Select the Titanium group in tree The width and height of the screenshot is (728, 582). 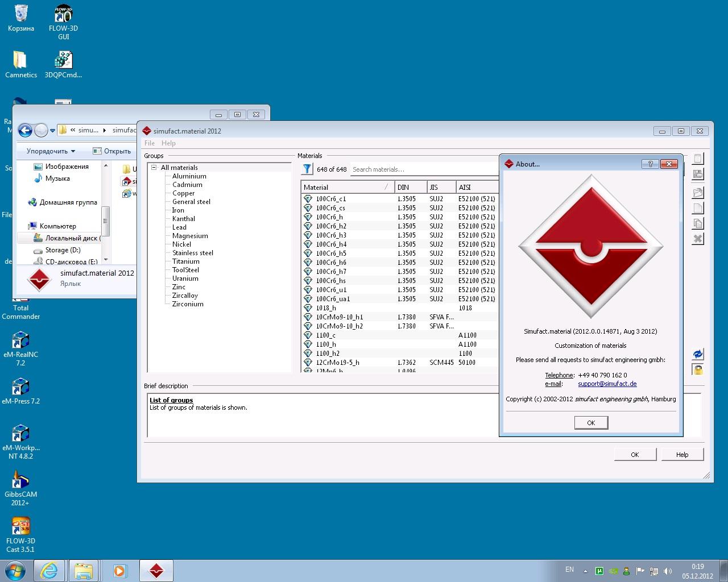[185, 261]
